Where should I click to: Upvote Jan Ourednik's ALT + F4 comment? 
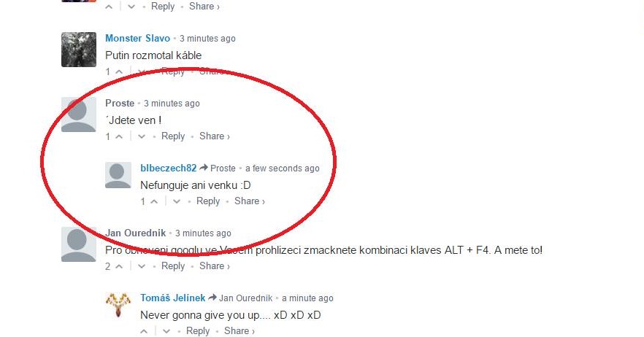coord(119,266)
